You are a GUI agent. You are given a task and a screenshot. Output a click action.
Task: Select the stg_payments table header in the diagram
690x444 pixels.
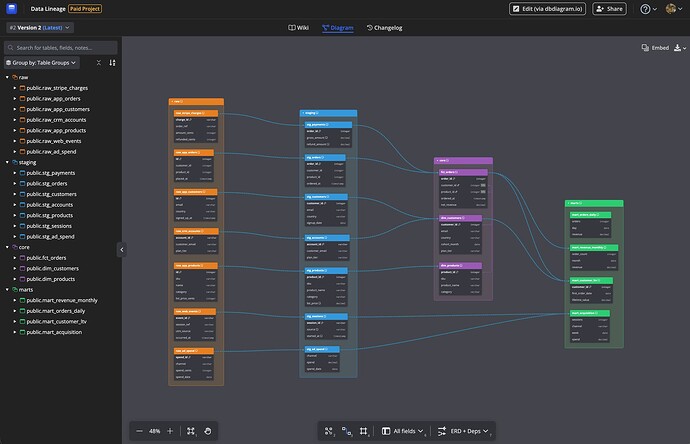328,125
